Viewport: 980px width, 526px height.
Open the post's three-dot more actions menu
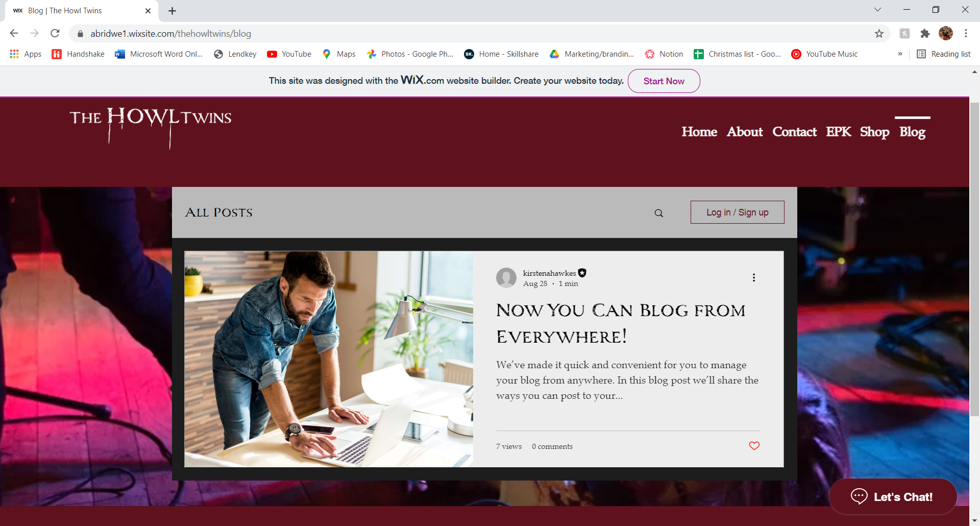pyautogui.click(x=754, y=278)
